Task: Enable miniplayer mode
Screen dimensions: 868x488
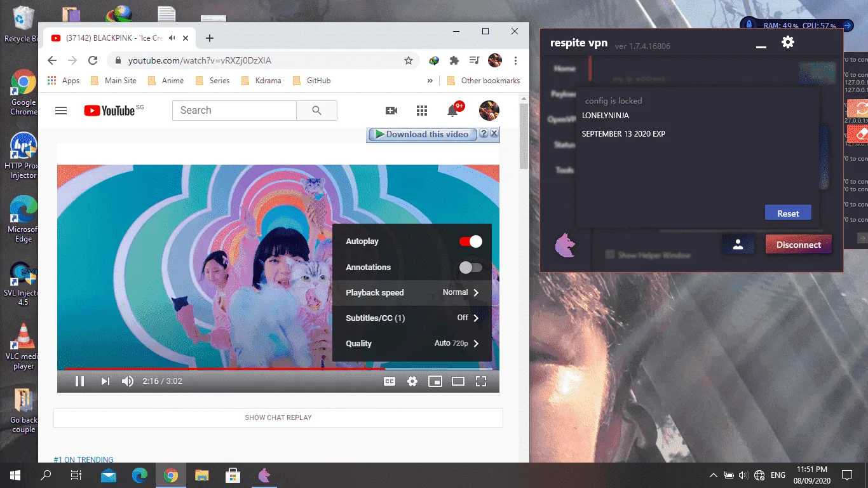Action: (435, 381)
